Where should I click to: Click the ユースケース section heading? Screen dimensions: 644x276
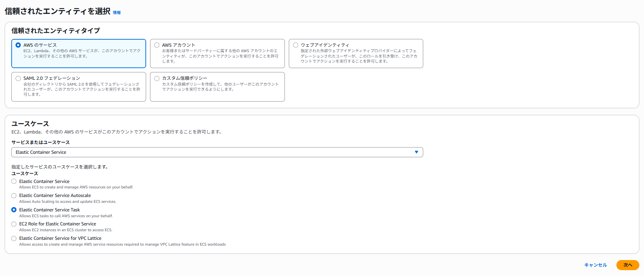[x=30, y=124]
